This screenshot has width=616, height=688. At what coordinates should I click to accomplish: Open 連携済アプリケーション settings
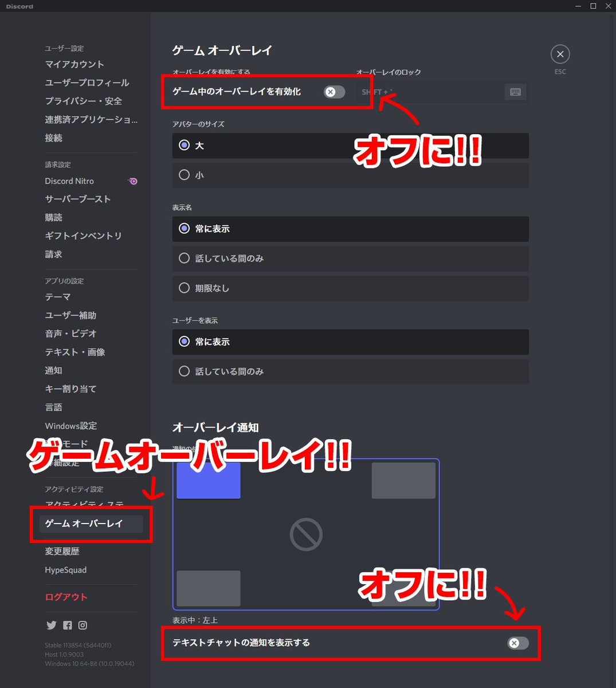tap(91, 120)
